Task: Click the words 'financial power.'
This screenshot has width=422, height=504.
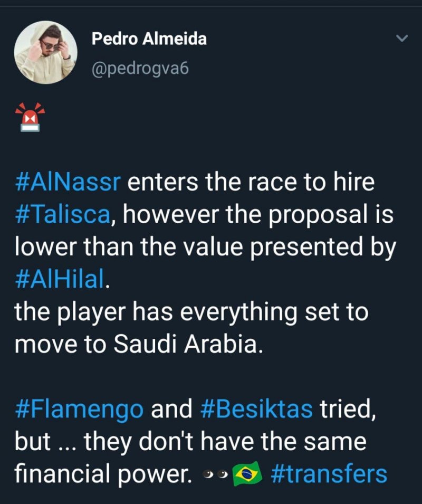Action: [103, 473]
